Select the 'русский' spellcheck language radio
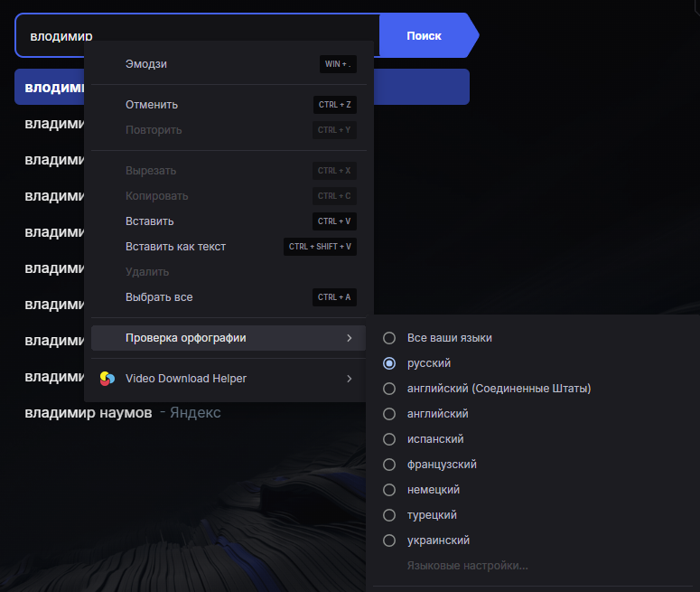The height and width of the screenshot is (592, 700). click(389, 363)
